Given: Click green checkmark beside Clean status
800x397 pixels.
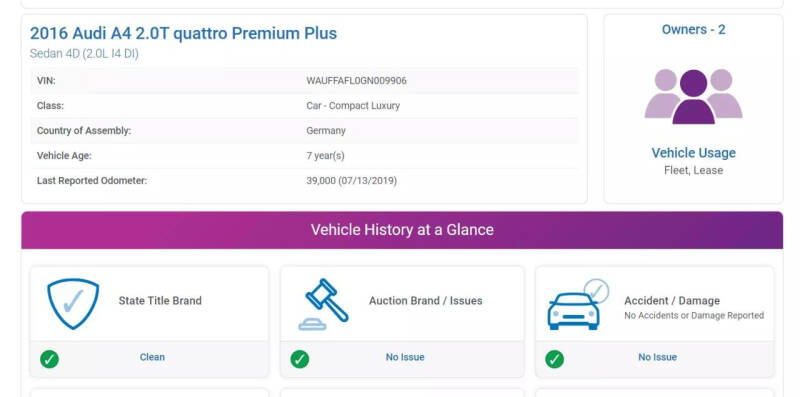Looking at the screenshot, I should point(49,359).
